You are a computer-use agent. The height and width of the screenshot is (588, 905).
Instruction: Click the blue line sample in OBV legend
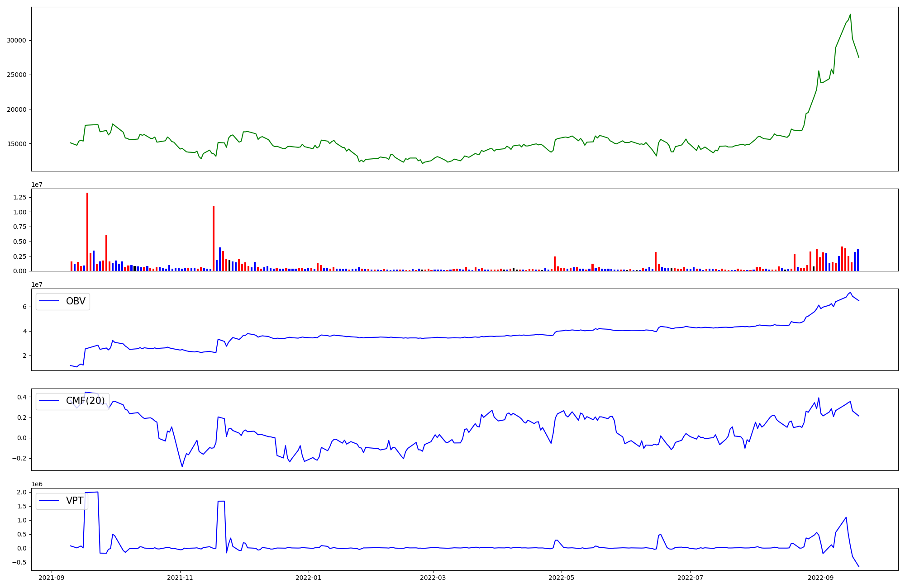tap(49, 301)
